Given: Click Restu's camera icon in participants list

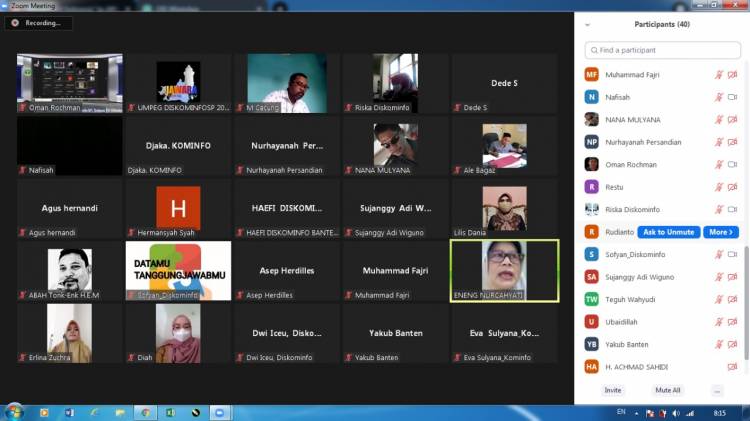Looking at the screenshot, I should pyautogui.click(x=732, y=187).
